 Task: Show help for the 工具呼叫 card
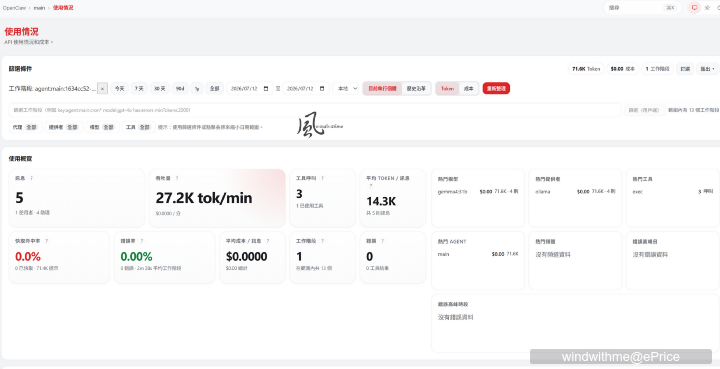point(322,178)
